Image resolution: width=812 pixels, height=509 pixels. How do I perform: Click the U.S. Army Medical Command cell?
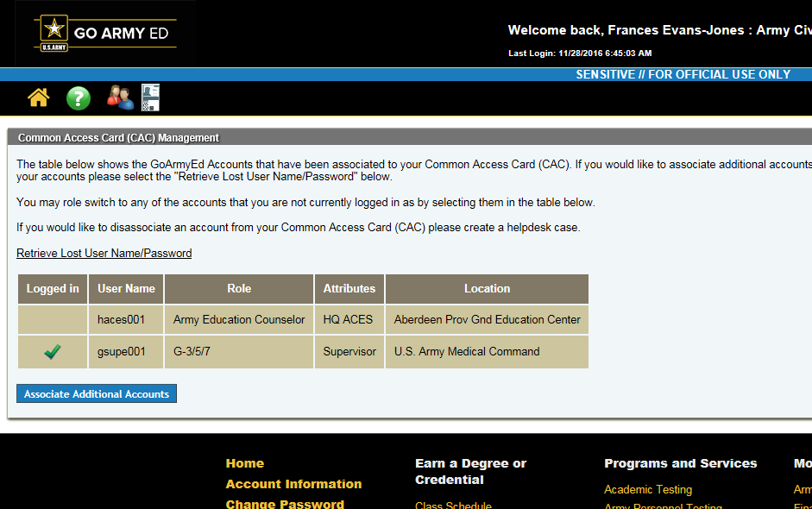(x=487, y=352)
